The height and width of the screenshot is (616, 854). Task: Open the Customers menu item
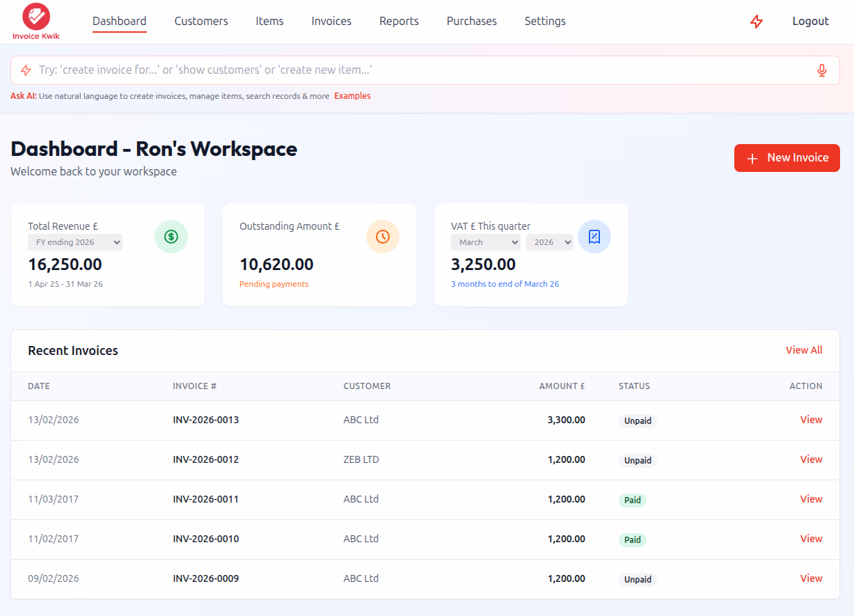(x=201, y=21)
